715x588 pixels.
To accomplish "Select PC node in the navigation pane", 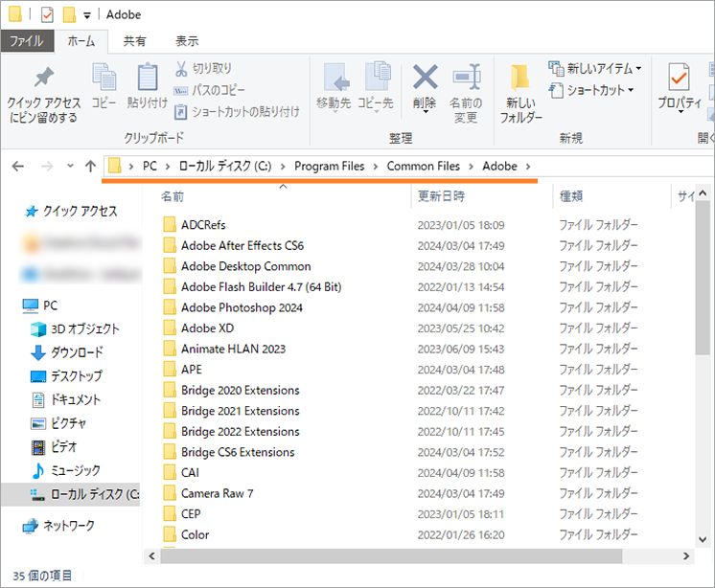I will click(x=40, y=305).
